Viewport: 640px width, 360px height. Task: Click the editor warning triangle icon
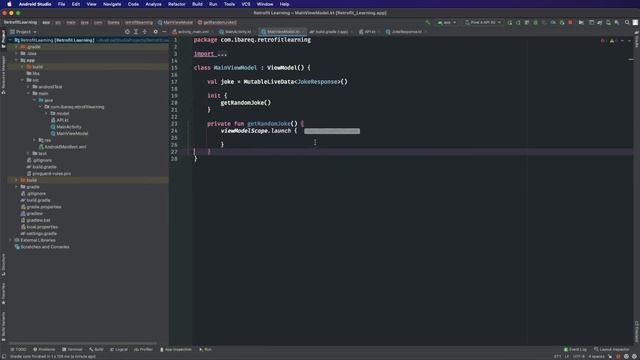click(x=612, y=41)
